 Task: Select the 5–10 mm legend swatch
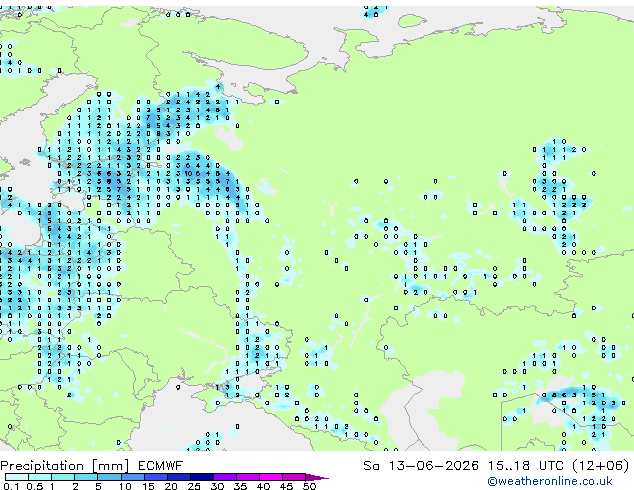[110, 477]
